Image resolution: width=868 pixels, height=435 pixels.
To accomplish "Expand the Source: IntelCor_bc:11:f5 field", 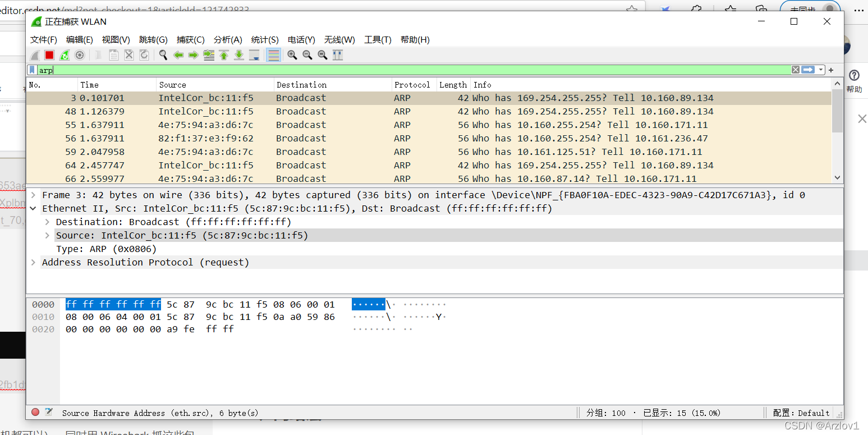I will click(x=48, y=235).
